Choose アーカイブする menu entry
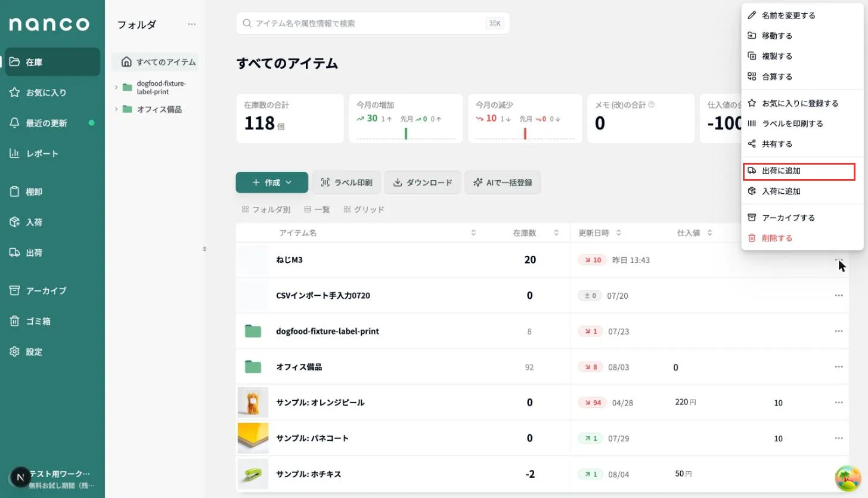The image size is (868, 498). click(802, 218)
